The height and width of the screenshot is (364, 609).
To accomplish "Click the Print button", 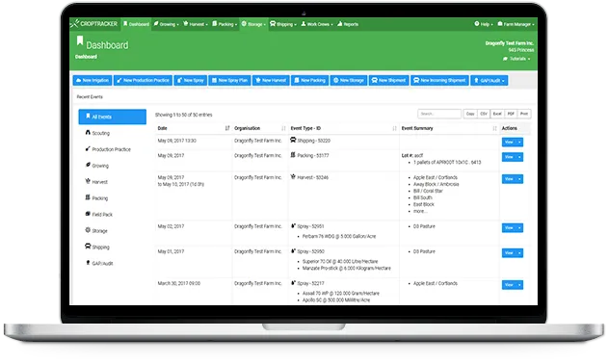I will pyautogui.click(x=524, y=114).
